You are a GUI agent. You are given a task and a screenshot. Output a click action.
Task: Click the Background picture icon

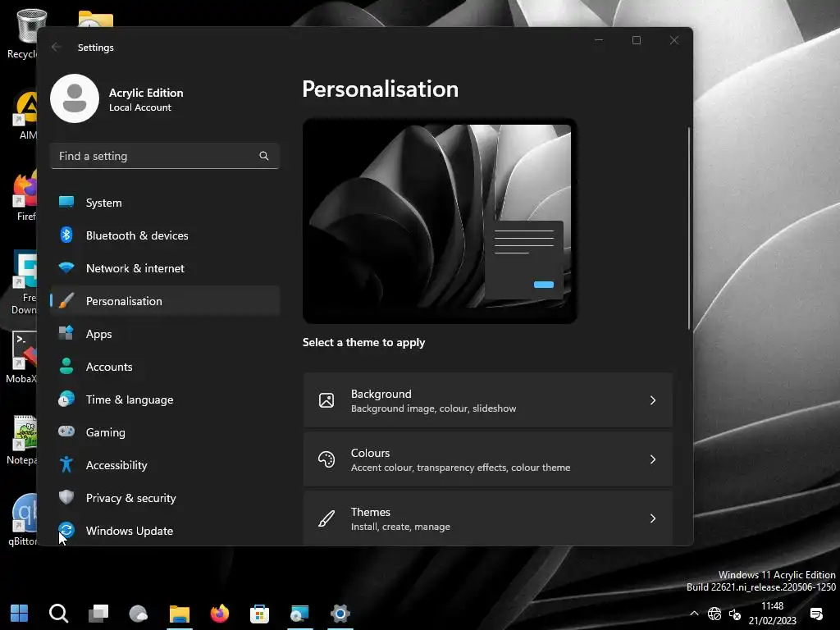click(326, 400)
